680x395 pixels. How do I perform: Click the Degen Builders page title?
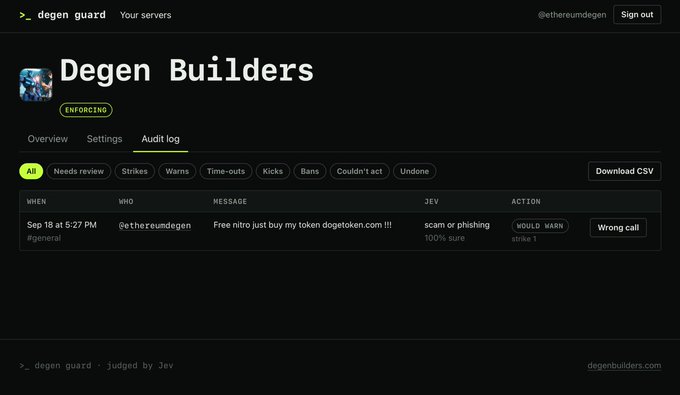186,70
